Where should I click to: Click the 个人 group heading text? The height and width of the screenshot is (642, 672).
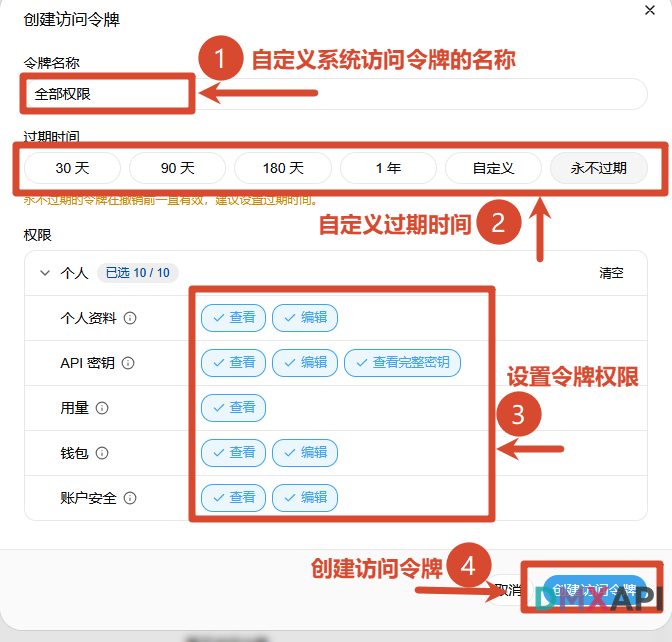point(74,273)
